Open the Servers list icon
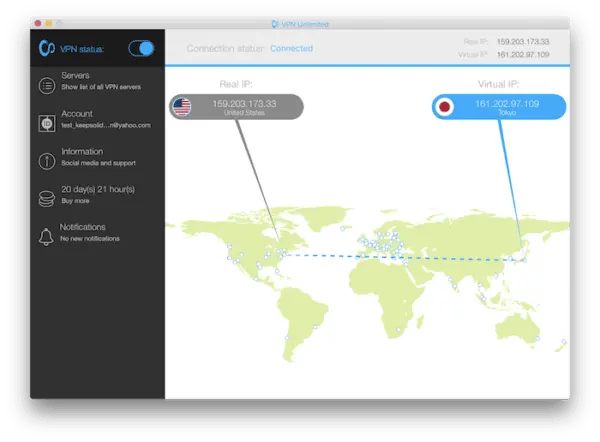Screen dimensions: 600x442 pyautogui.click(x=47, y=85)
